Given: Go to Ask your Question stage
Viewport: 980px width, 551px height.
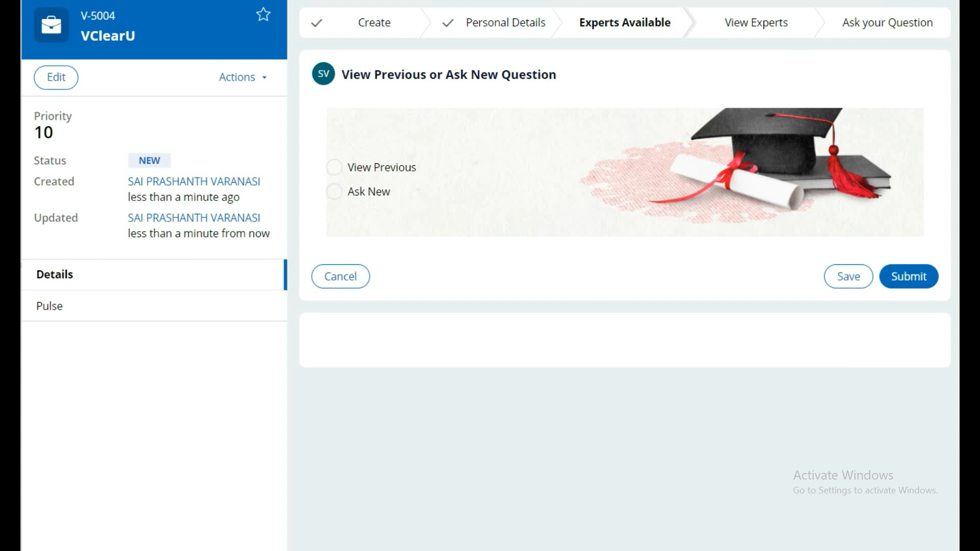Looking at the screenshot, I should click(x=887, y=23).
